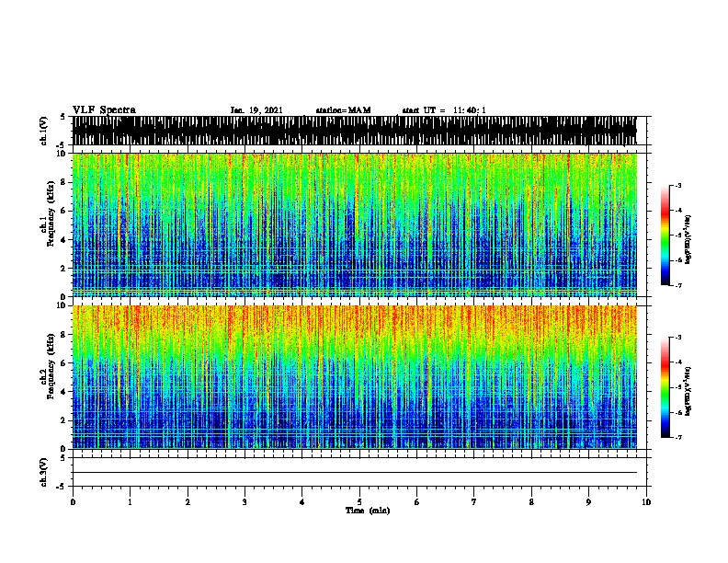728x563 pixels.
Task: Click the "-7" label on the ch.2 color scale
Action: pyautogui.click(x=677, y=437)
